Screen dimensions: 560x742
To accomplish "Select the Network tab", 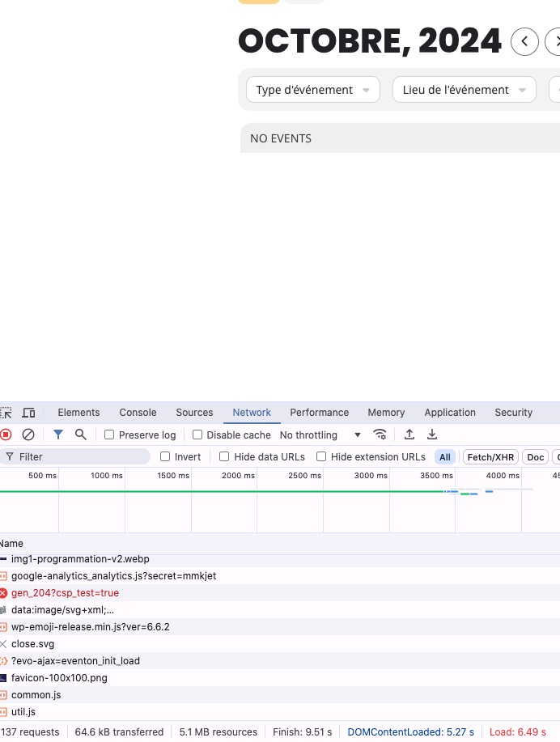I will tap(252, 413).
